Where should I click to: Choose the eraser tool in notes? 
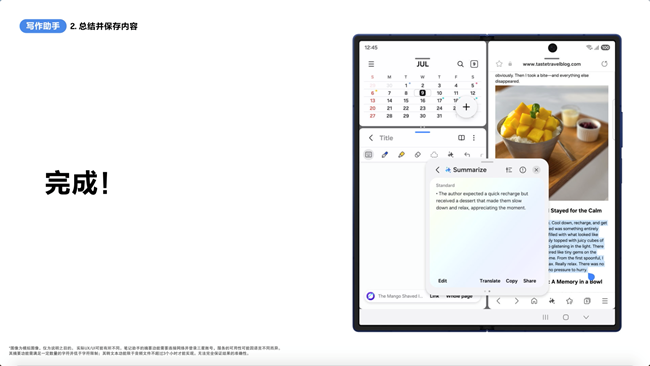tap(417, 155)
